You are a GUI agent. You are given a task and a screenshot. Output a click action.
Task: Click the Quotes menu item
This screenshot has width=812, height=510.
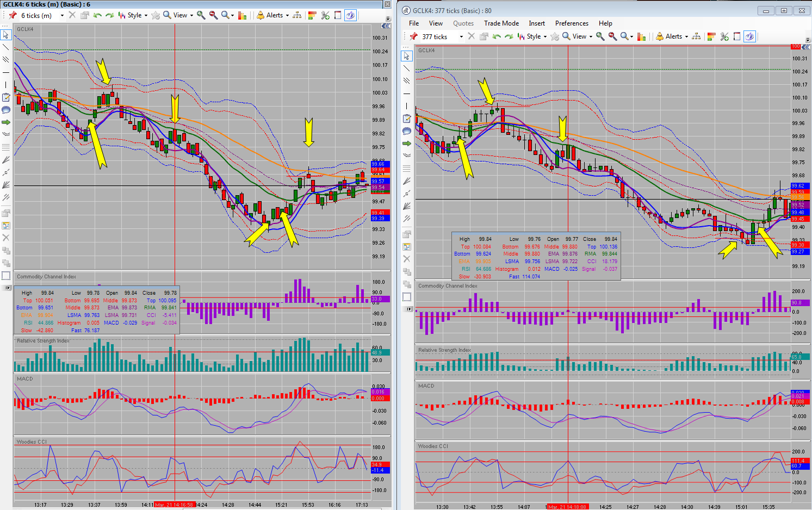(463, 23)
